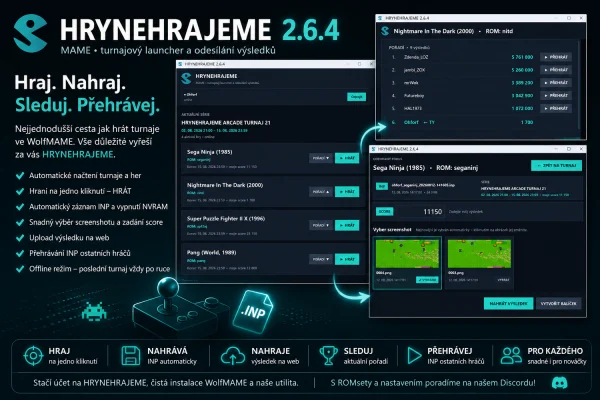Click the logo beside Nightmare In The Dark title
The height and width of the screenshot is (400, 600).
point(385,31)
